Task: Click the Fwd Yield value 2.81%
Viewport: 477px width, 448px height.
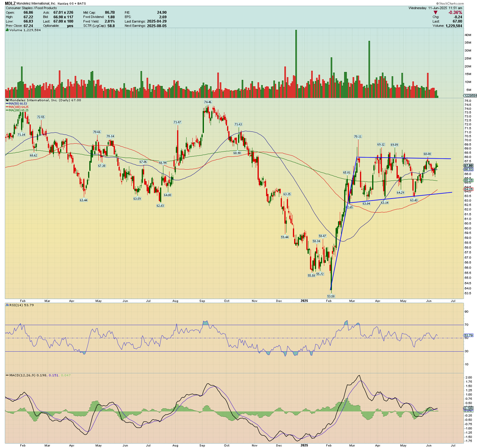Action: (110, 21)
